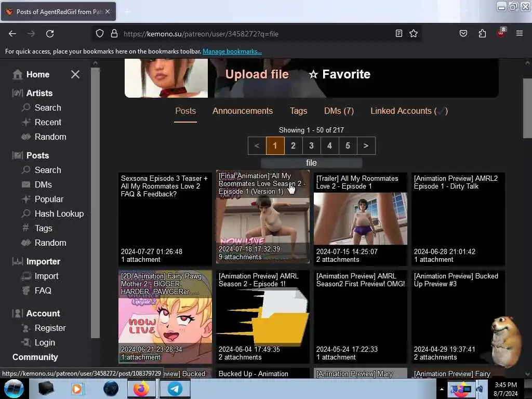532x399 pixels.
Task: Open Recent under Artists
Action: [42, 122]
